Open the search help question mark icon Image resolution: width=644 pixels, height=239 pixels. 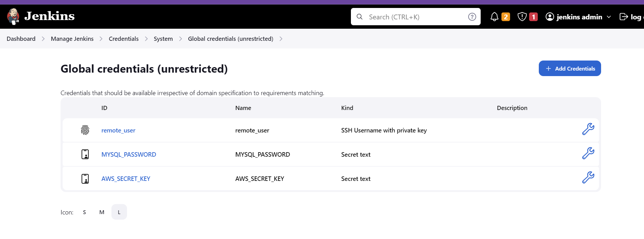[x=472, y=17]
